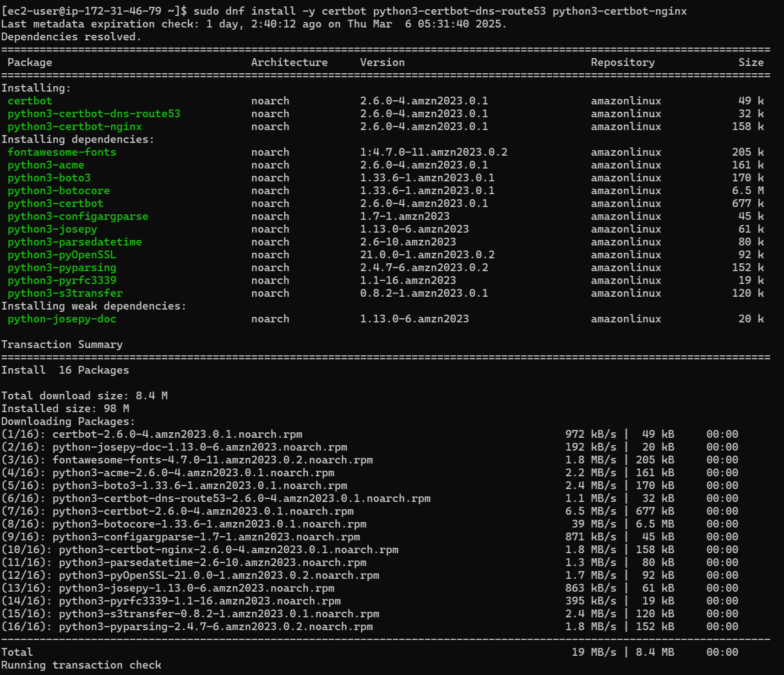784x675 pixels.
Task: Click the 'Installed size: 98 M' line
Action: coord(65,408)
